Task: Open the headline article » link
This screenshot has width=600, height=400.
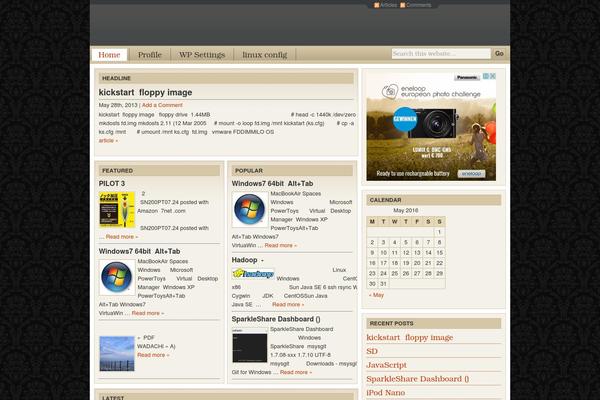Action: (x=108, y=140)
